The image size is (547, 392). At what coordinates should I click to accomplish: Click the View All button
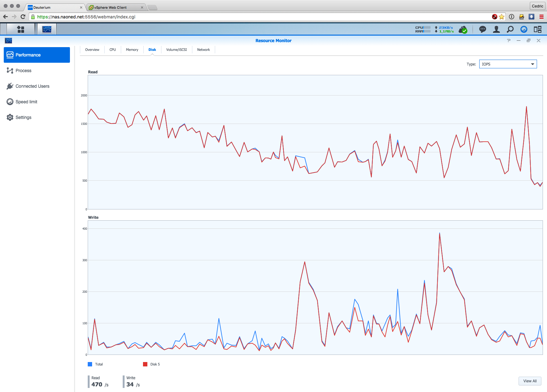tap(530, 381)
